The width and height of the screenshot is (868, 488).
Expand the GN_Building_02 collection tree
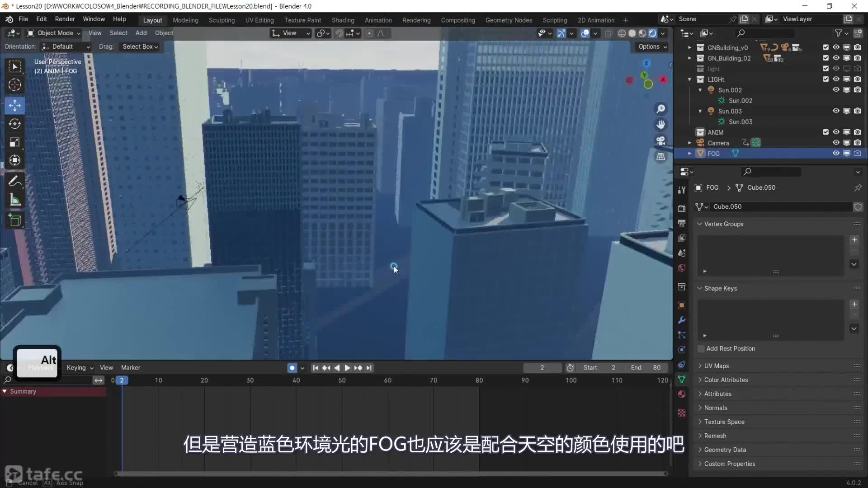click(x=689, y=58)
